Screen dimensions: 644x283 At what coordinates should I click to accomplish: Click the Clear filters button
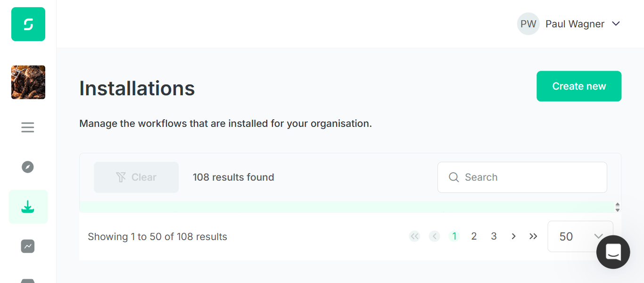tap(136, 177)
